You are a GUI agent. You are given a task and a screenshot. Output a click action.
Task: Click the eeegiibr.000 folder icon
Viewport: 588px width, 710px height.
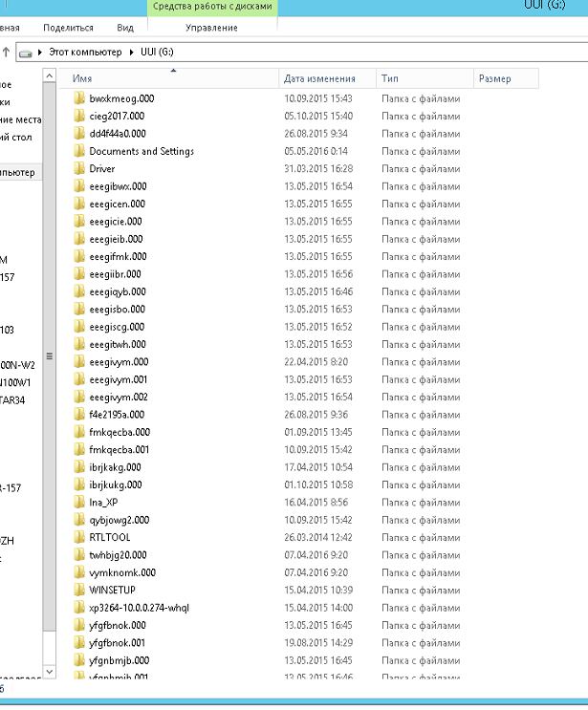coord(79,274)
